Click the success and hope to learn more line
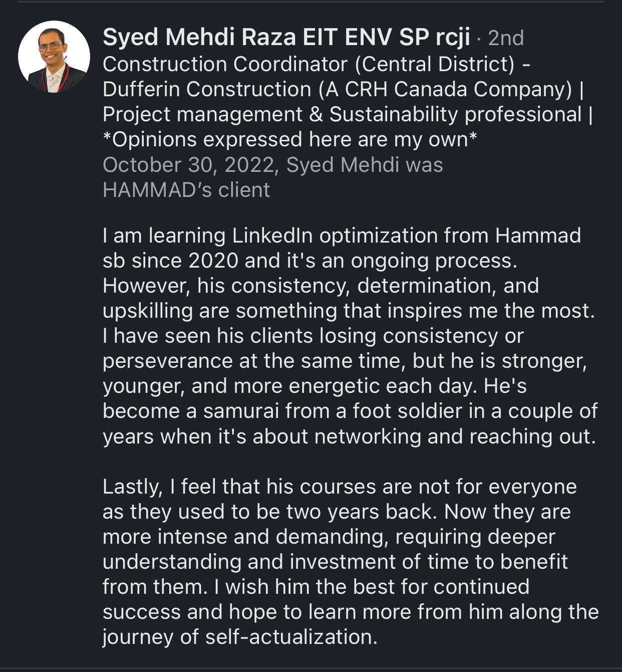Image resolution: width=622 pixels, height=672 pixels. point(351,612)
